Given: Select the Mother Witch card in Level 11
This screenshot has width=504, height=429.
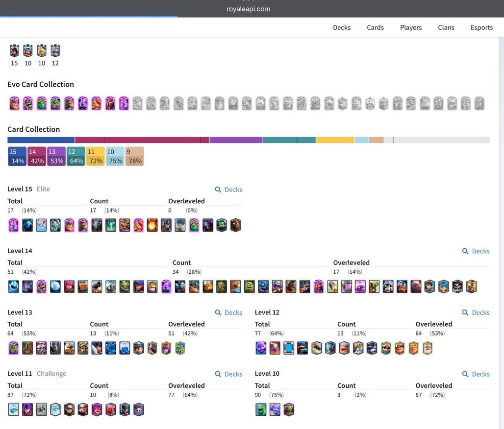Looking at the screenshot, I should click(97, 409).
